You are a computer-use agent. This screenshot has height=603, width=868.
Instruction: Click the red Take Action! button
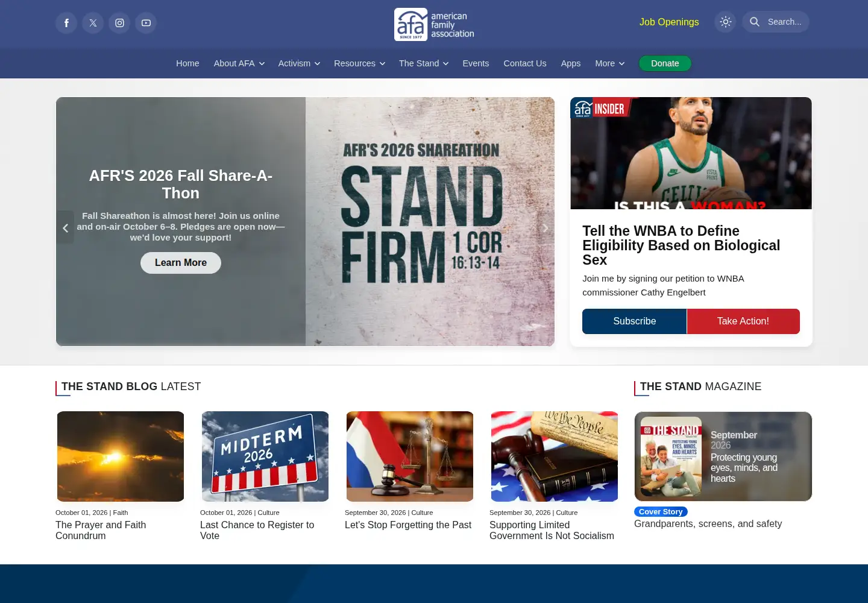click(743, 321)
